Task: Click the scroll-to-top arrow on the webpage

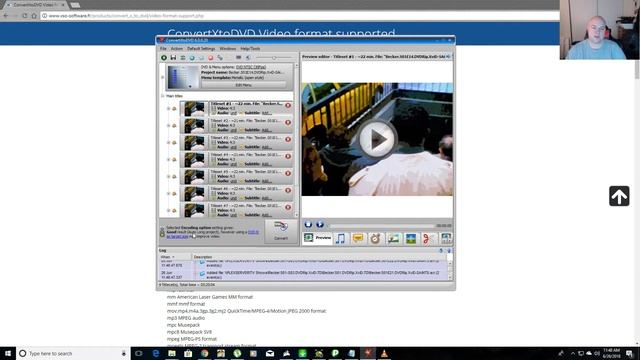Action: [x=619, y=196]
